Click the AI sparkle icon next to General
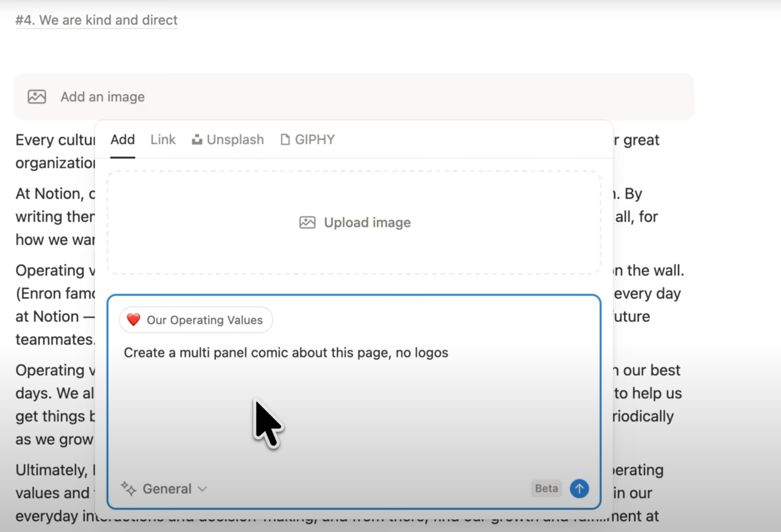The height and width of the screenshot is (532, 781). (x=128, y=488)
